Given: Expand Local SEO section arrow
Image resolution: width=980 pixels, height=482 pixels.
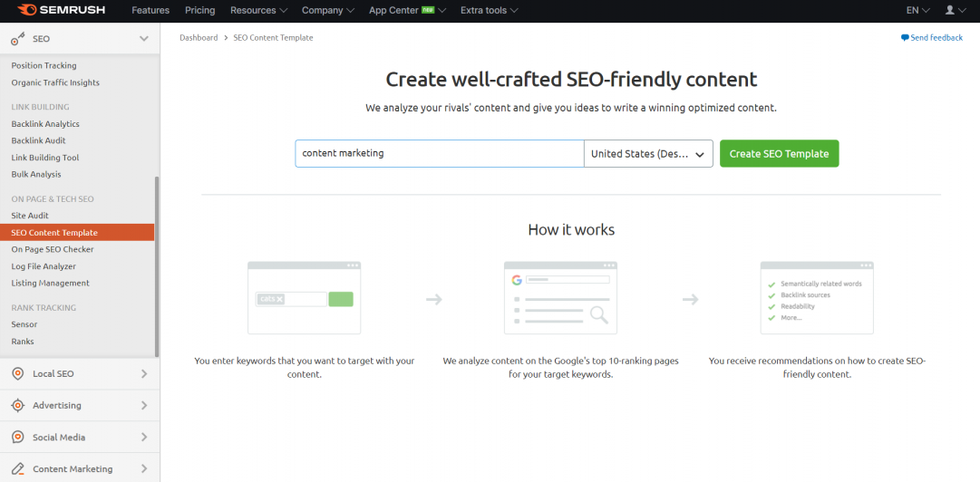Looking at the screenshot, I should 144,374.
